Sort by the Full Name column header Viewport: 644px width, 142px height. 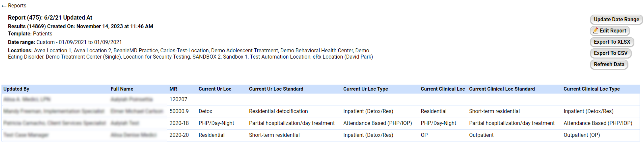click(x=122, y=89)
